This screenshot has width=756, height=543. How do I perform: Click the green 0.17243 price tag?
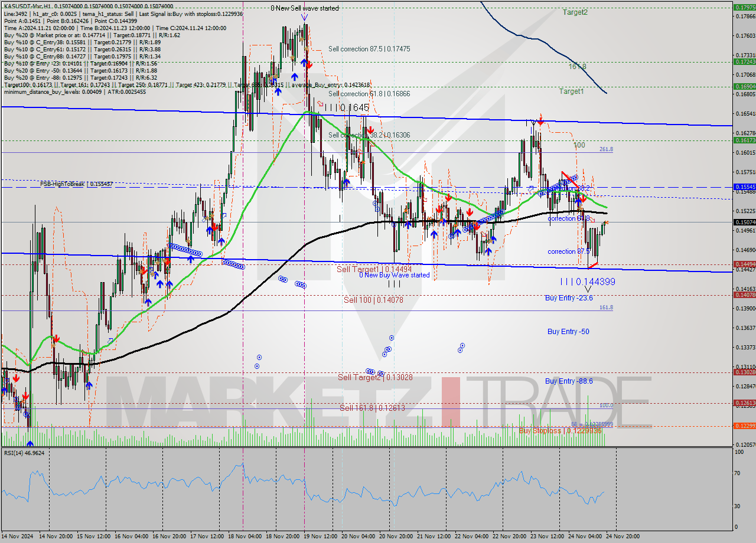click(744, 61)
